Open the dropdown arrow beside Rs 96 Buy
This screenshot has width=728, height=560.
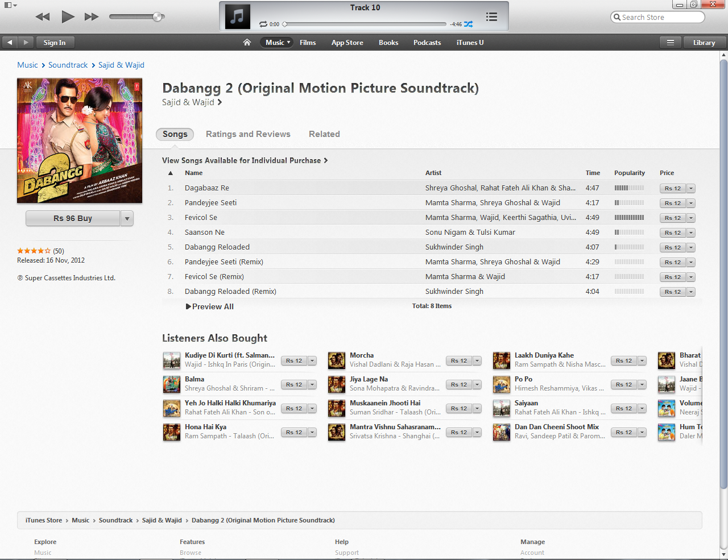tap(127, 218)
